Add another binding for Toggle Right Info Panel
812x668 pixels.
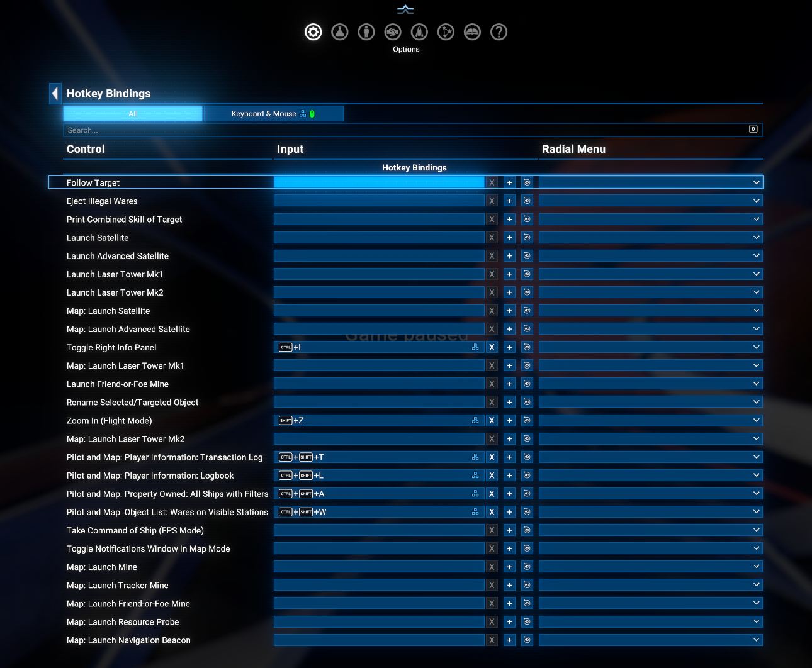(x=509, y=347)
